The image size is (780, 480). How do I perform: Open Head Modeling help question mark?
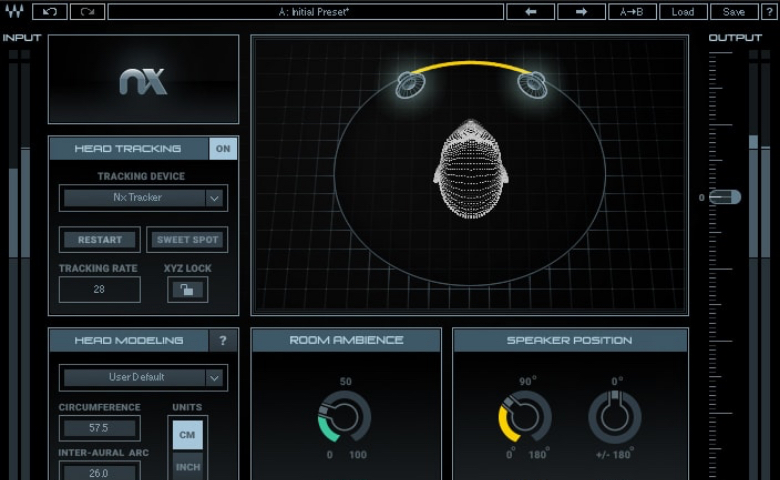(x=223, y=340)
